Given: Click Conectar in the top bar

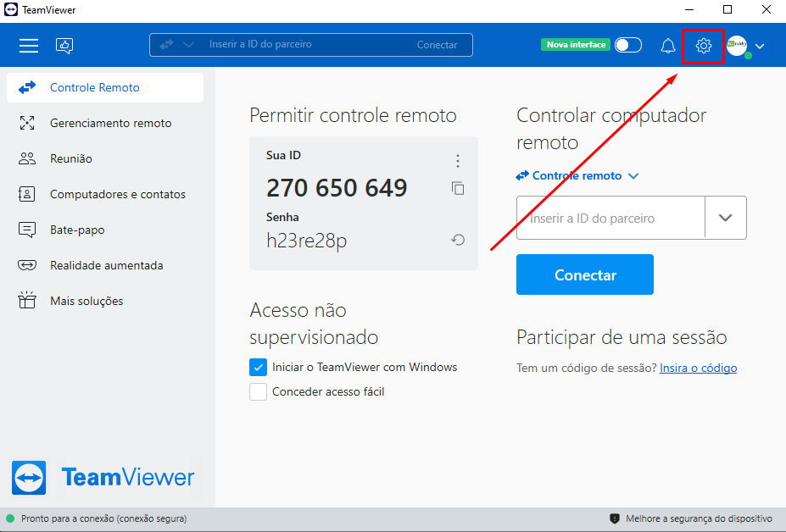Looking at the screenshot, I should coord(437,45).
